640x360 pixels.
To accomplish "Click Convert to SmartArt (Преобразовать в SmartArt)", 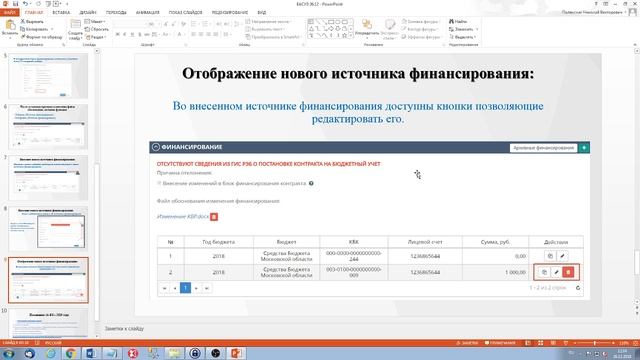I will coord(273,37).
